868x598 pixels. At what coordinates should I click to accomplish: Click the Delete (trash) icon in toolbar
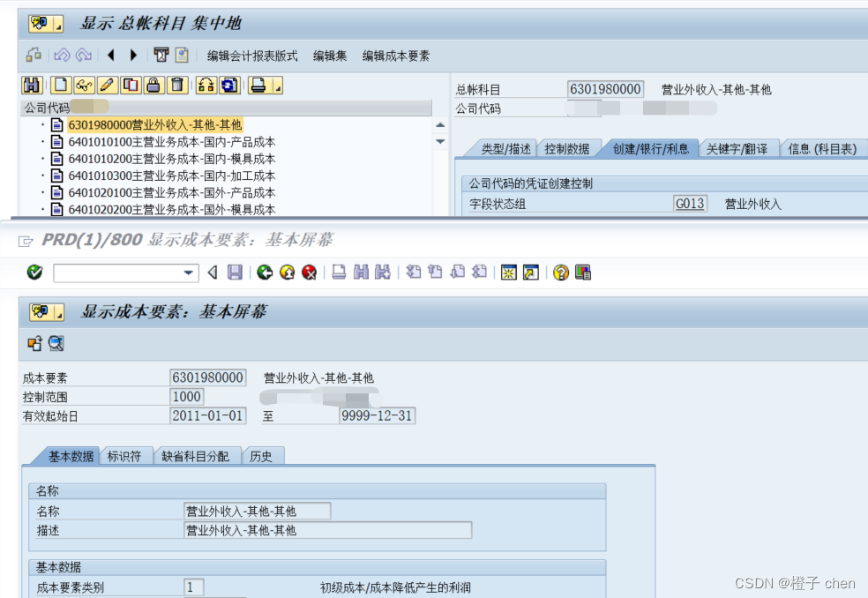pos(176,86)
